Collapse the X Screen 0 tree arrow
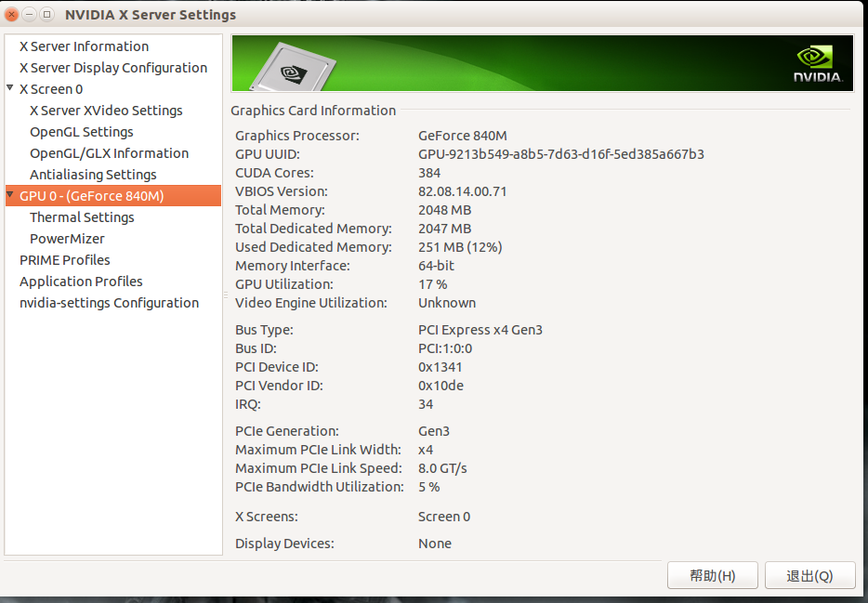 (10, 88)
